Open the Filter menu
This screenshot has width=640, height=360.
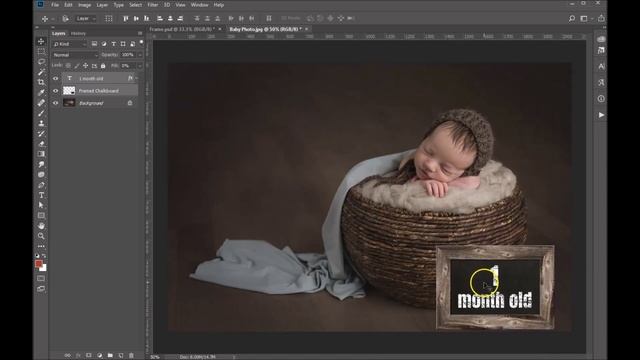point(153,5)
